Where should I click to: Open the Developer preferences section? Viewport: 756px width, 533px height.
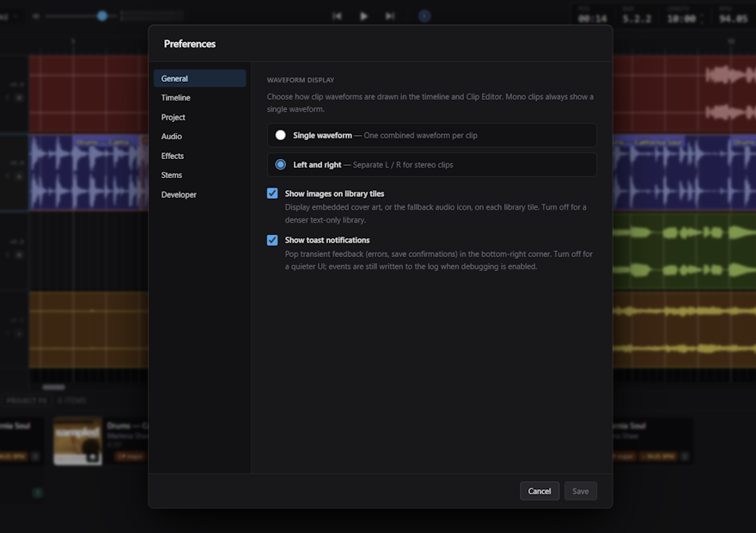[199, 194]
